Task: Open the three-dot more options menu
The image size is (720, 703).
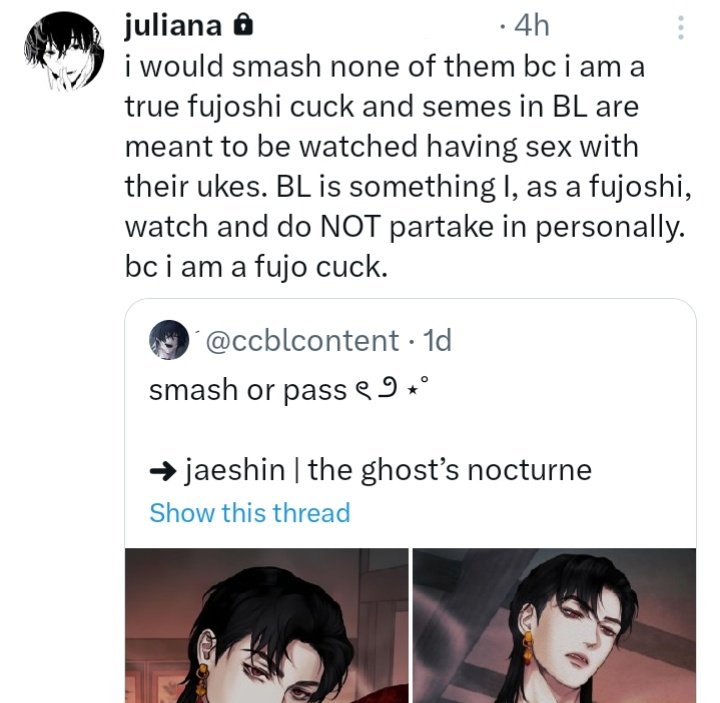Action: (x=681, y=28)
